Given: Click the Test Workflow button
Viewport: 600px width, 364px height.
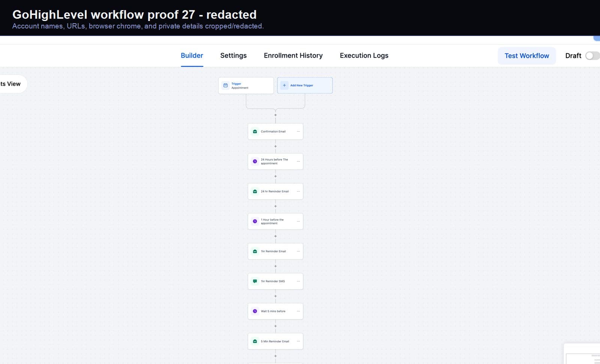Looking at the screenshot, I should pos(527,56).
